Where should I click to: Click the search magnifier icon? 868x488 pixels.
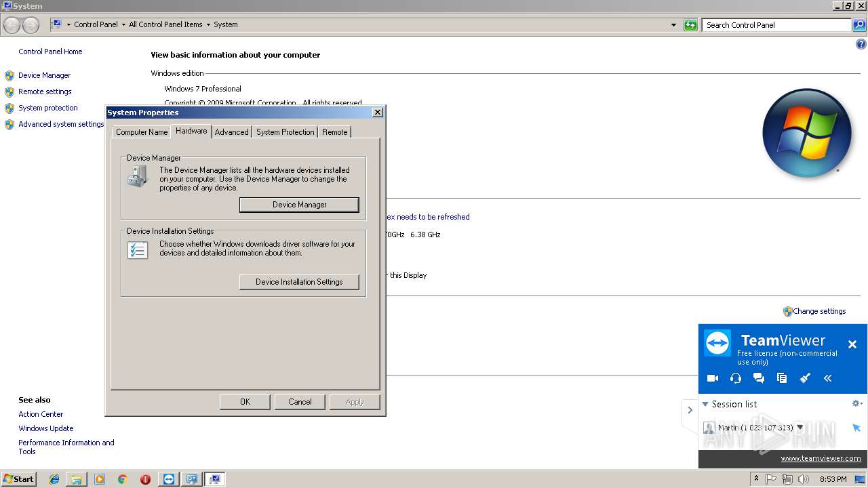pos(859,25)
